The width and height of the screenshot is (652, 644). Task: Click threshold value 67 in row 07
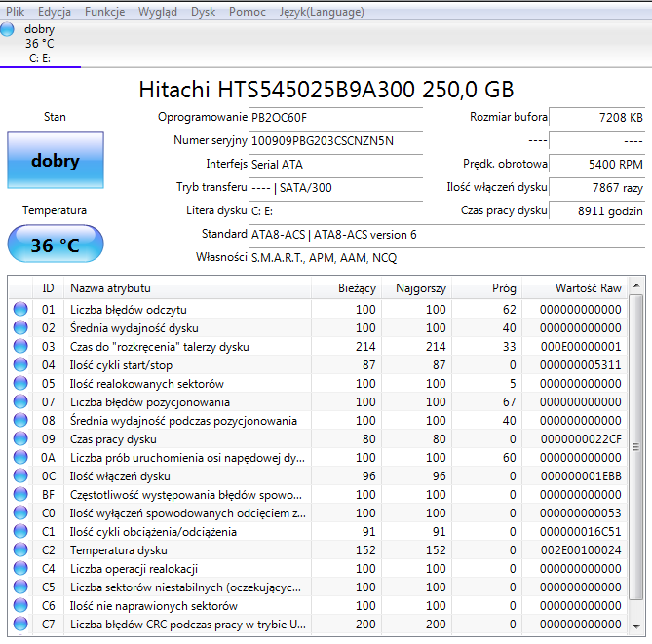tap(509, 402)
